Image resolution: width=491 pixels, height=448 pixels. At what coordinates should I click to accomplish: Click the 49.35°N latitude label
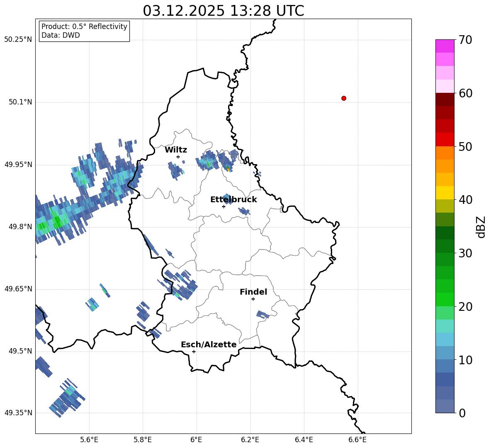[x=18, y=413]
